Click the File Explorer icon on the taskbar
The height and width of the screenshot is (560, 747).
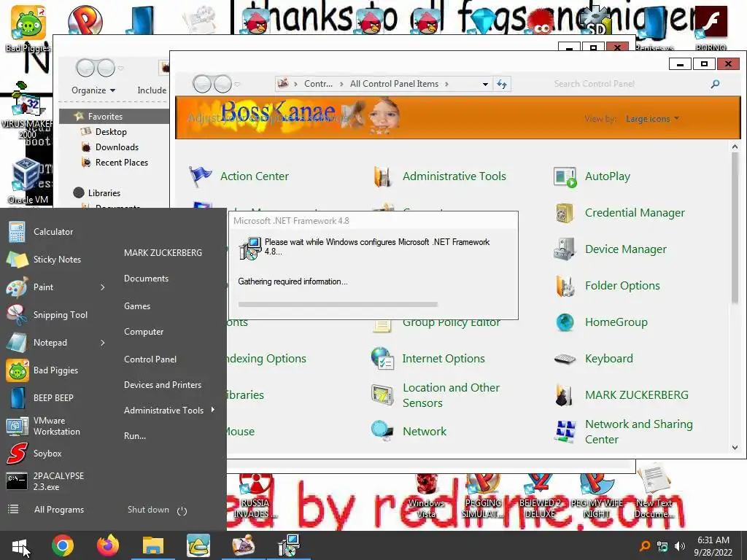pos(153,545)
